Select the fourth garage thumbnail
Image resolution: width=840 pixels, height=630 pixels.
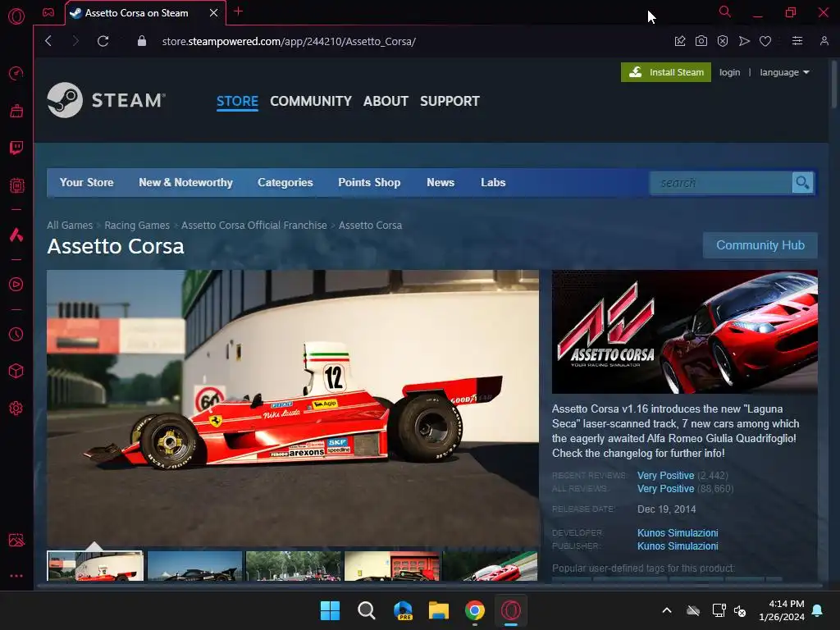[x=391, y=566]
